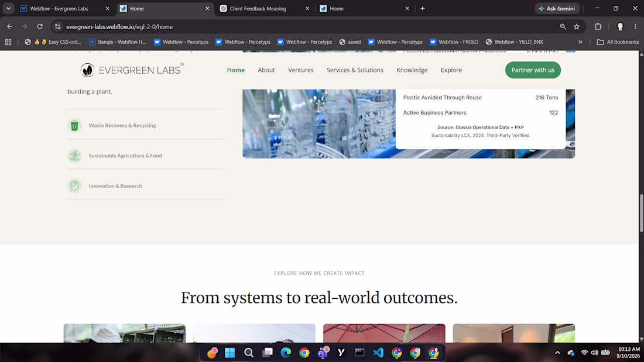Image resolution: width=644 pixels, height=362 pixels.
Task: Launch Microsoft Edge from the taskbar
Action: [x=286, y=353]
